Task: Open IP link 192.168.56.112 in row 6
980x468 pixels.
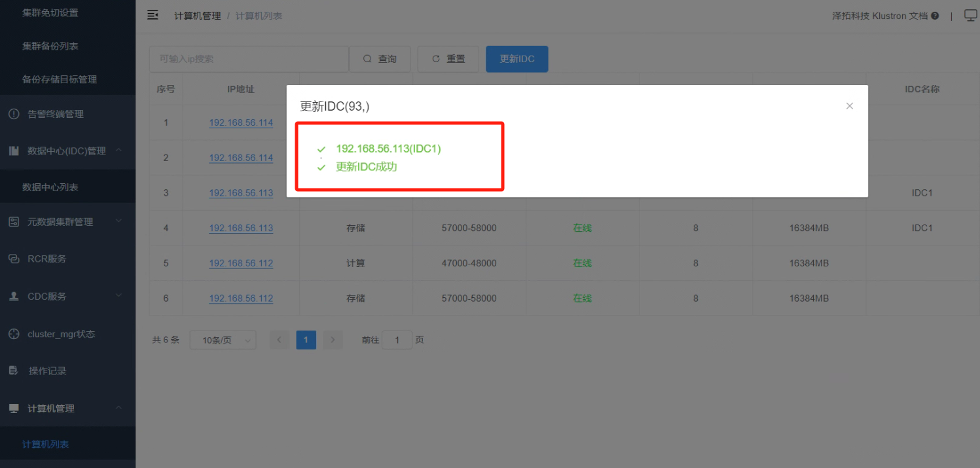Action: (x=241, y=298)
